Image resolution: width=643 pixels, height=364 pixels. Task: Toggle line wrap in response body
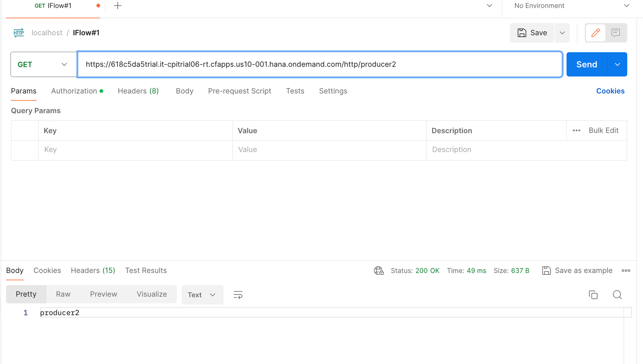tap(238, 295)
